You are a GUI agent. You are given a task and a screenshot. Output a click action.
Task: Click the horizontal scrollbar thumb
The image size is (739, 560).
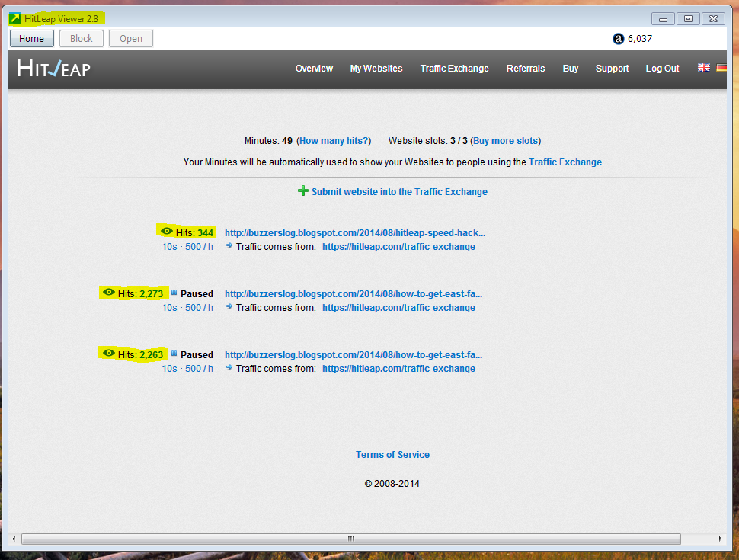pos(351,539)
